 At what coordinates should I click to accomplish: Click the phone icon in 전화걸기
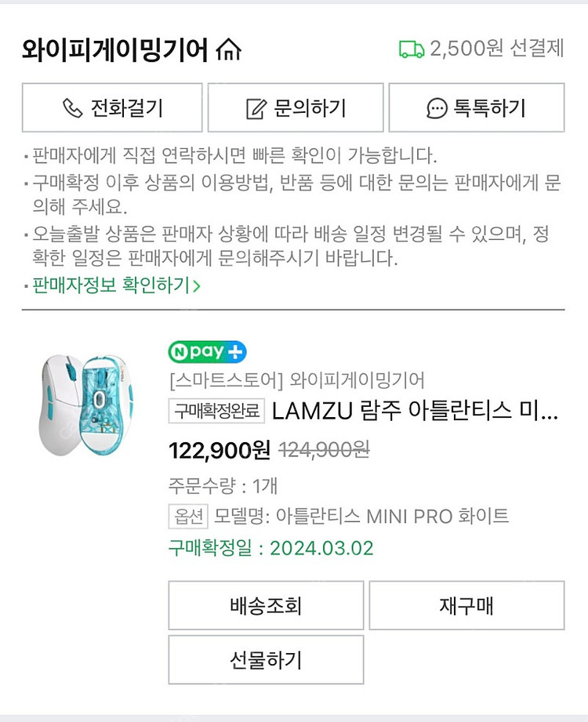[x=72, y=107]
